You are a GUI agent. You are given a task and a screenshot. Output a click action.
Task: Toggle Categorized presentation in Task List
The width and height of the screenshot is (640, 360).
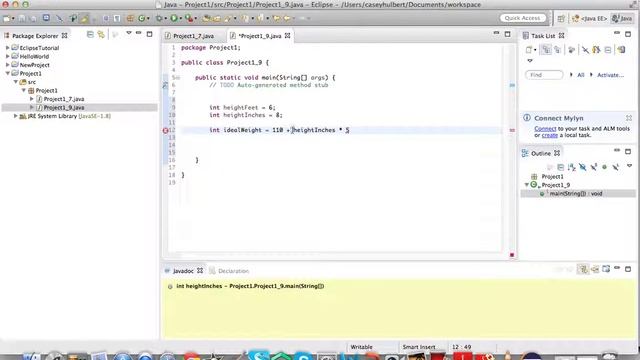coord(546,50)
